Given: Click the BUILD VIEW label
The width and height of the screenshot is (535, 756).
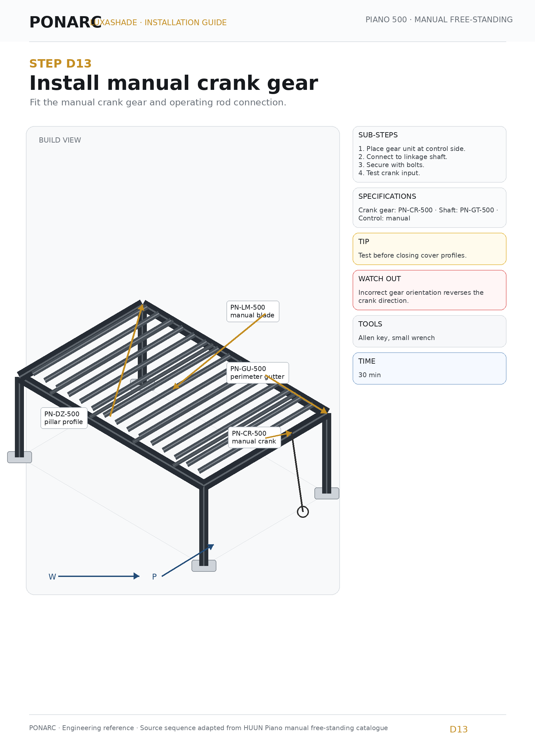Looking at the screenshot, I should 60,140.
